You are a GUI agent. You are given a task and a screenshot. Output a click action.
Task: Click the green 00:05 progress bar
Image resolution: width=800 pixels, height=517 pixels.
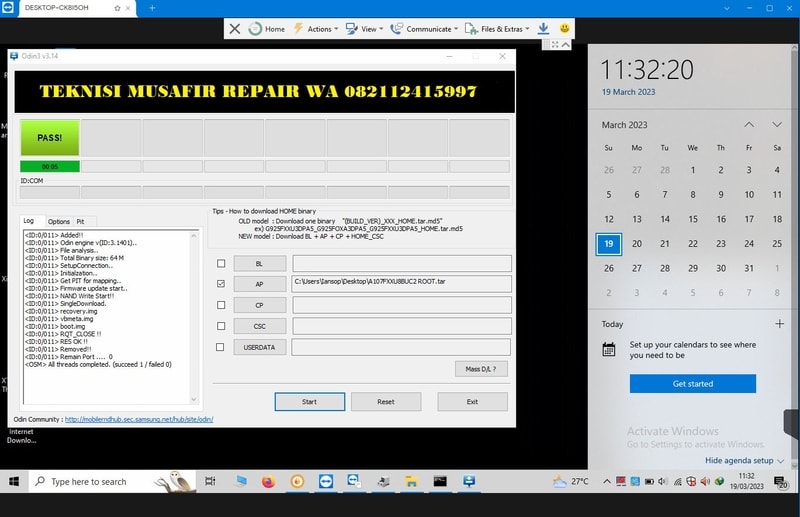[x=50, y=166]
